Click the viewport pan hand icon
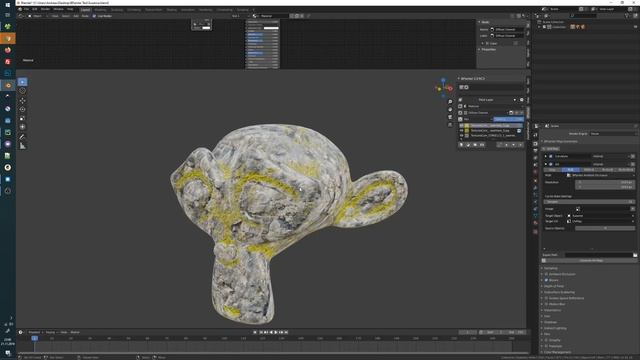This screenshot has height=360, width=640. 450,109
